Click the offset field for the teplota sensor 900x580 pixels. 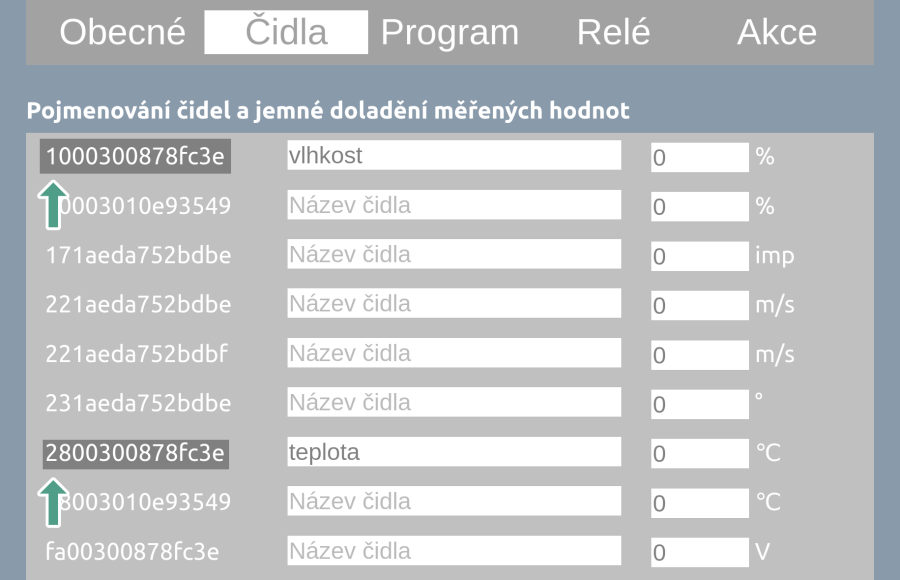click(699, 454)
